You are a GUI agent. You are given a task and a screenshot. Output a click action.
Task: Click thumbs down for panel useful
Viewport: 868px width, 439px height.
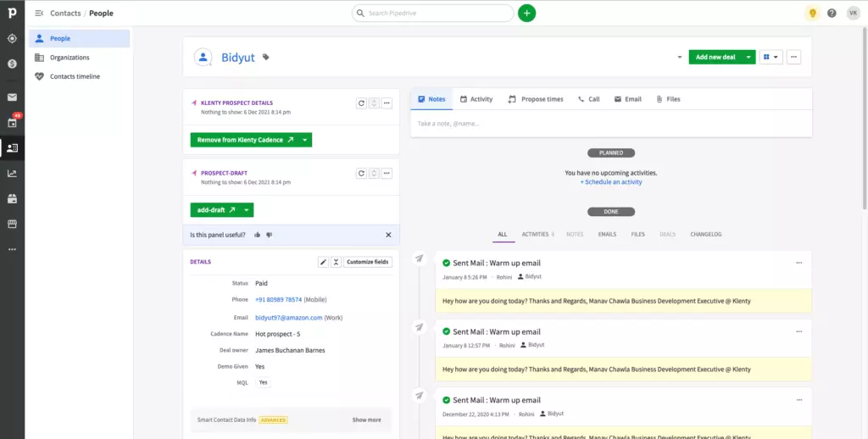[269, 235]
